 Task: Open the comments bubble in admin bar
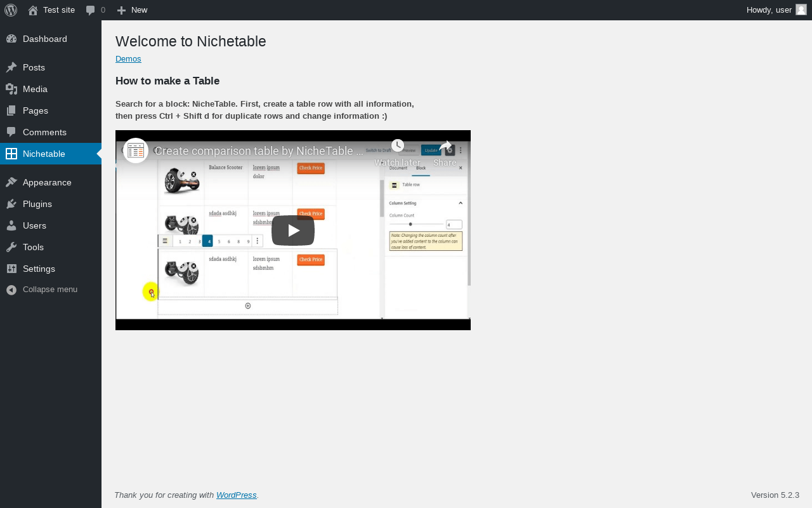(96, 10)
